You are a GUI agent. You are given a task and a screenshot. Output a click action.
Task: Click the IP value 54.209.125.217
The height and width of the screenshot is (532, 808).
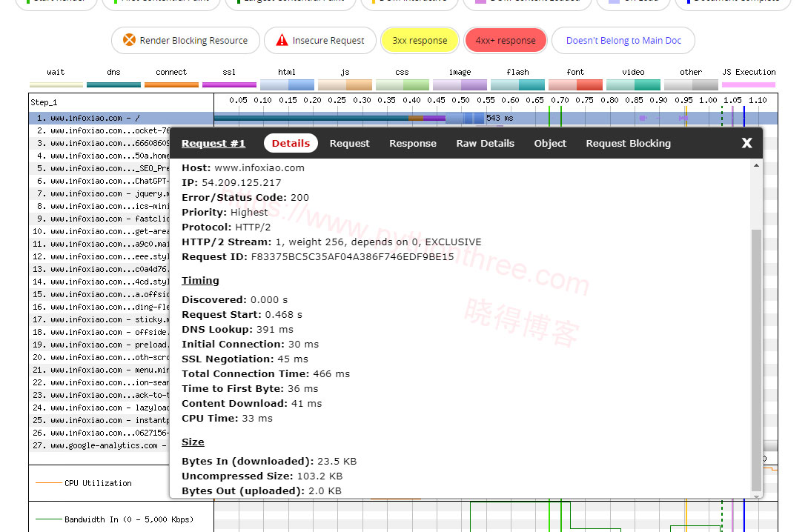(241, 183)
